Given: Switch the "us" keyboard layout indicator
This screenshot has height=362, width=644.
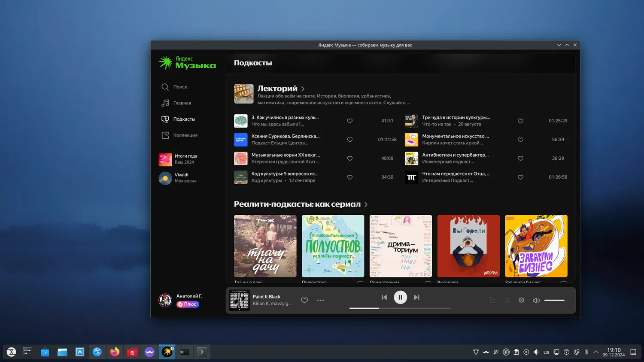Looking at the screenshot, I should pyautogui.click(x=546, y=352).
